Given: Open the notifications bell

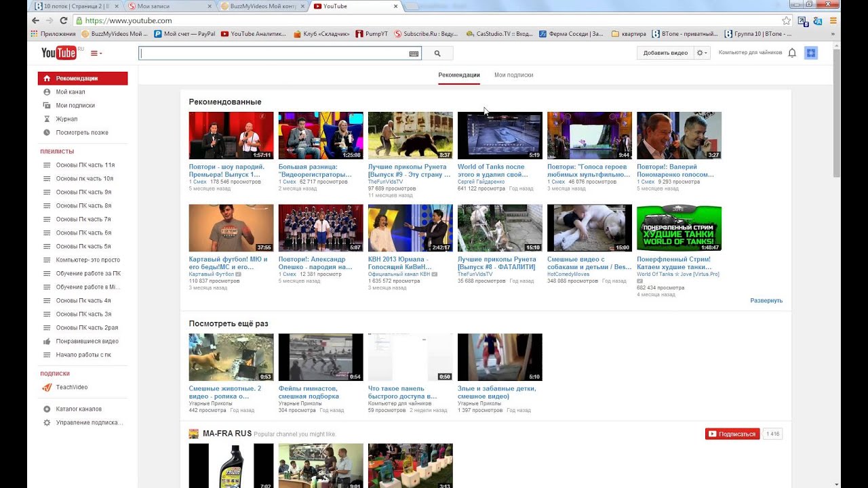Looking at the screenshot, I should 791,53.
